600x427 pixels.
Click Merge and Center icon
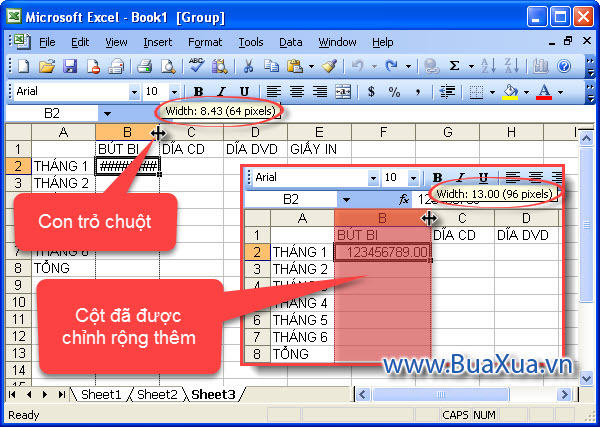click(x=343, y=92)
